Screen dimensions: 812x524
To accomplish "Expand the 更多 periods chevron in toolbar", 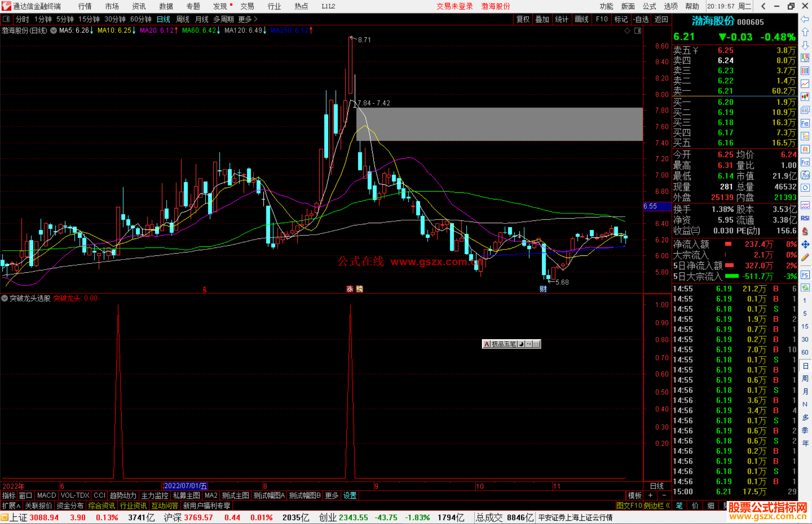I will pos(248,19).
